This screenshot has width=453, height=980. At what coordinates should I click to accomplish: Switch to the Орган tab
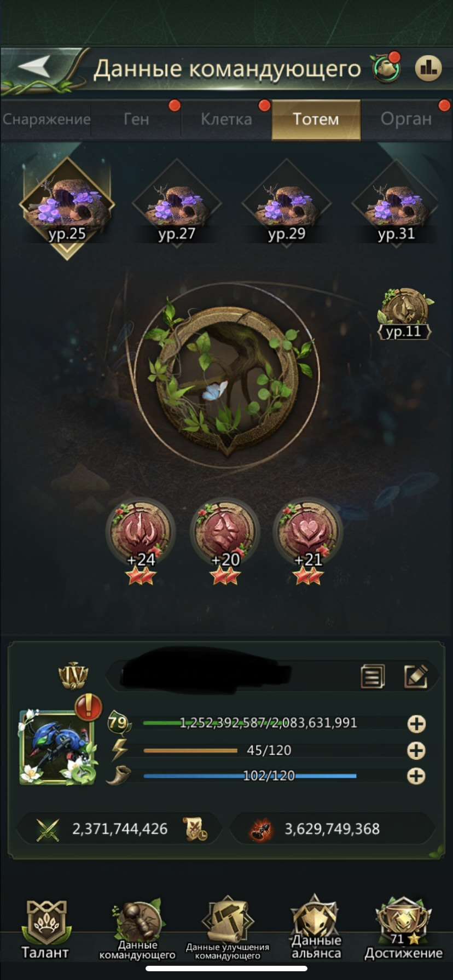pyautogui.click(x=406, y=119)
